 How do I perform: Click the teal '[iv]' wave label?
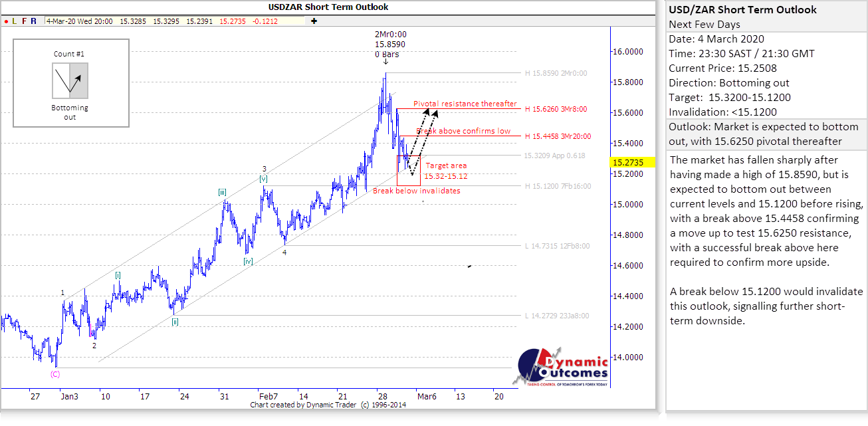tap(248, 261)
